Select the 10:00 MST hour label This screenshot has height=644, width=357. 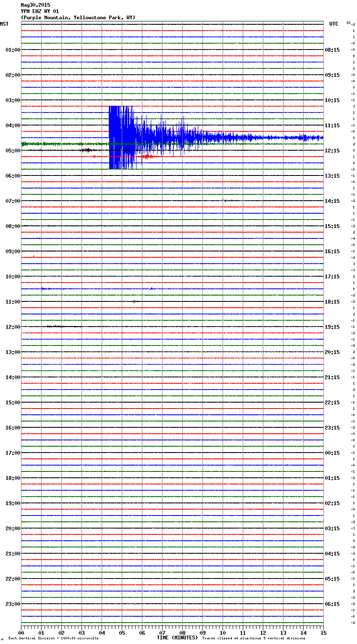13,277
